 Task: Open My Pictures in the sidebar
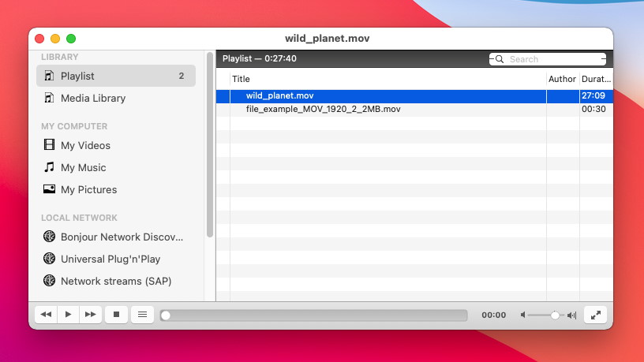116,189
